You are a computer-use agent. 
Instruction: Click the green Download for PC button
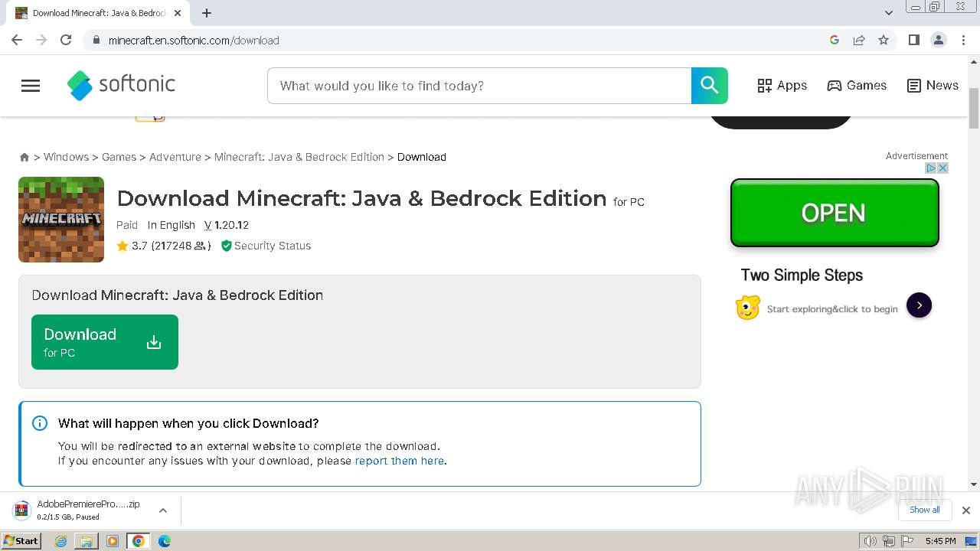[x=105, y=342]
